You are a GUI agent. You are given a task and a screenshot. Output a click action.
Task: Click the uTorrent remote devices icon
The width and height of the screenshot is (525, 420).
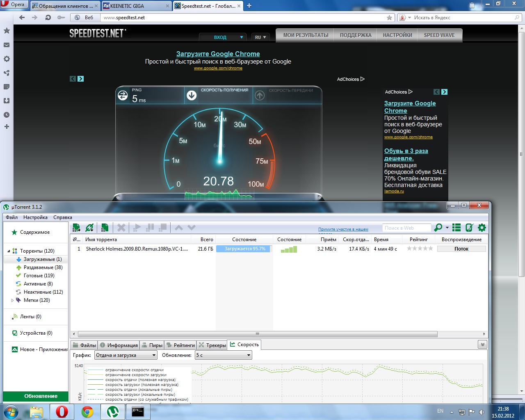click(469, 228)
